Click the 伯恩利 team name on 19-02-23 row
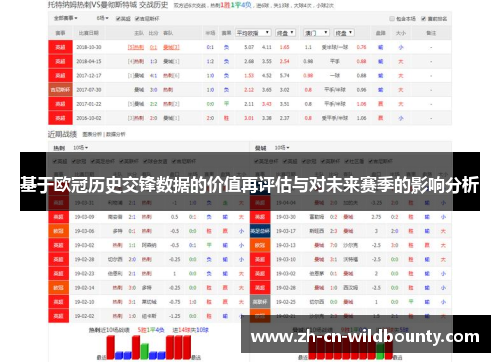 click(115, 273)
